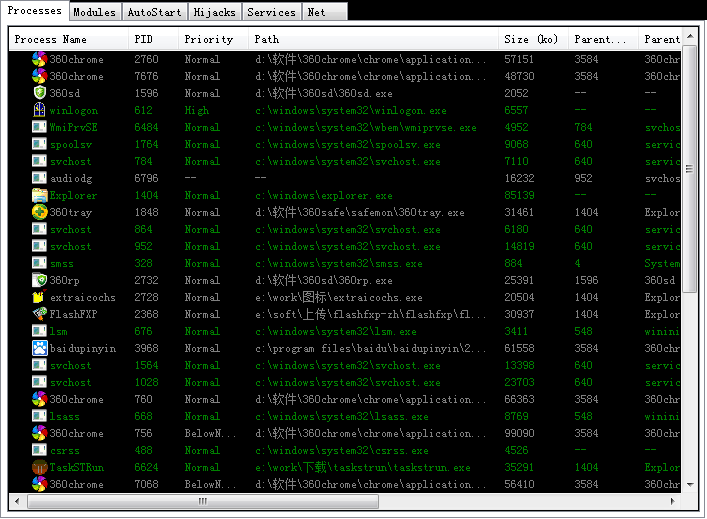Click size value 16232 of audiodg
The image size is (707, 519).
pos(519,178)
